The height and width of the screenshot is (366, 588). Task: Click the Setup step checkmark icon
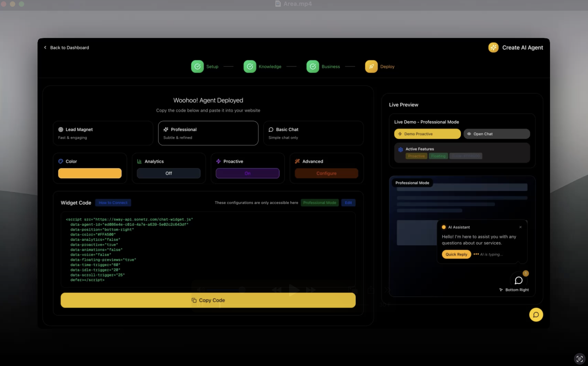pyautogui.click(x=197, y=66)
